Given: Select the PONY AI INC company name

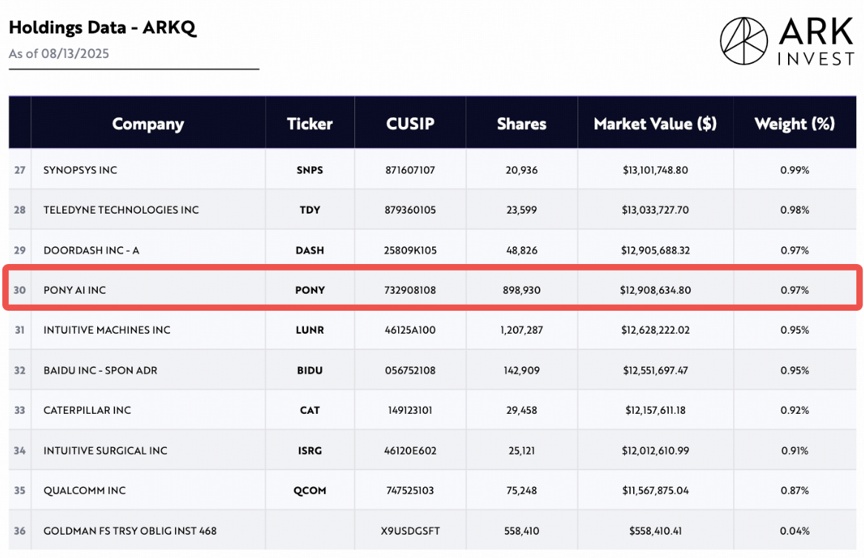Looking at the screenshot, I should [74, 290].
